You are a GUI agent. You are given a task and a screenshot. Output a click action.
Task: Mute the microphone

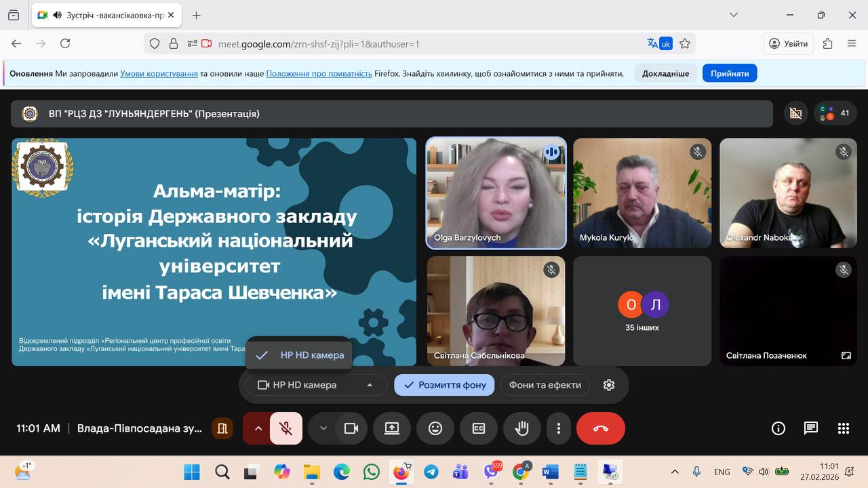coord(285,428)
